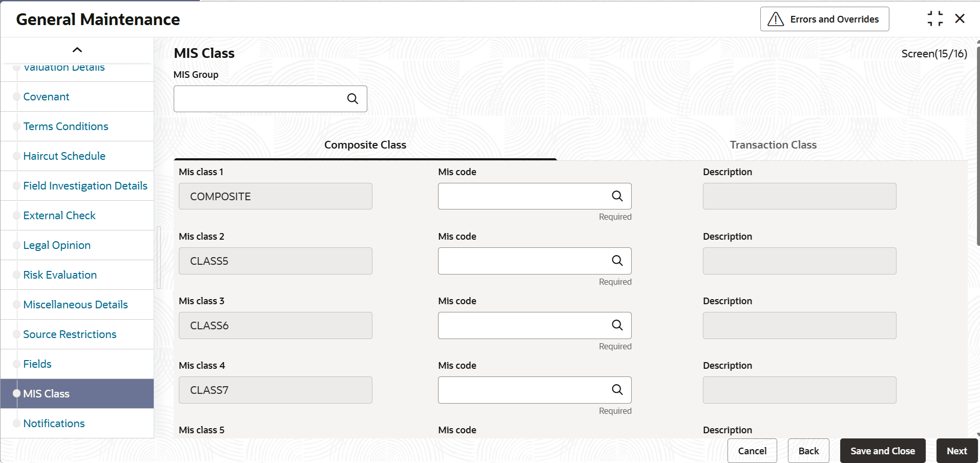980x463 pixels.
Task: Search Mis code for CLASS5 row
Action: pyautogui.click(x=617, y=261)
